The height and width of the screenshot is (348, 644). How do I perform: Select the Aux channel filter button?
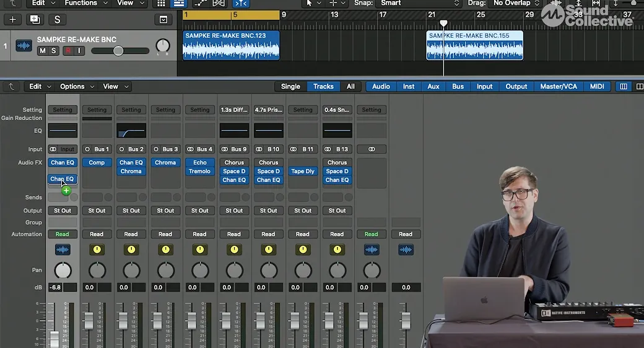pos(433,87)
